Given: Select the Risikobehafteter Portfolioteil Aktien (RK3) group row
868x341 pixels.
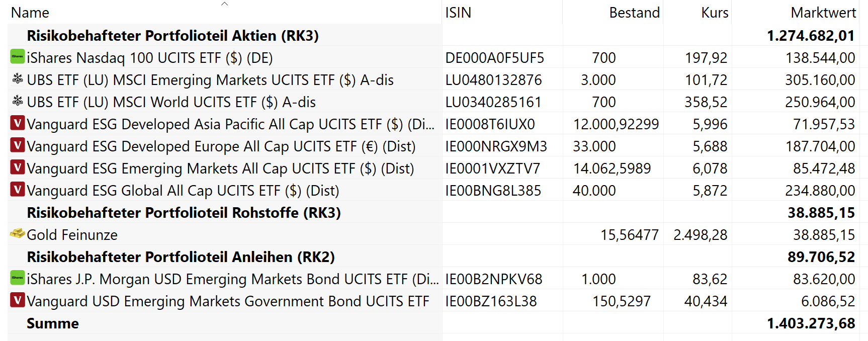Looking at the screenshot, I should [172, 36].
